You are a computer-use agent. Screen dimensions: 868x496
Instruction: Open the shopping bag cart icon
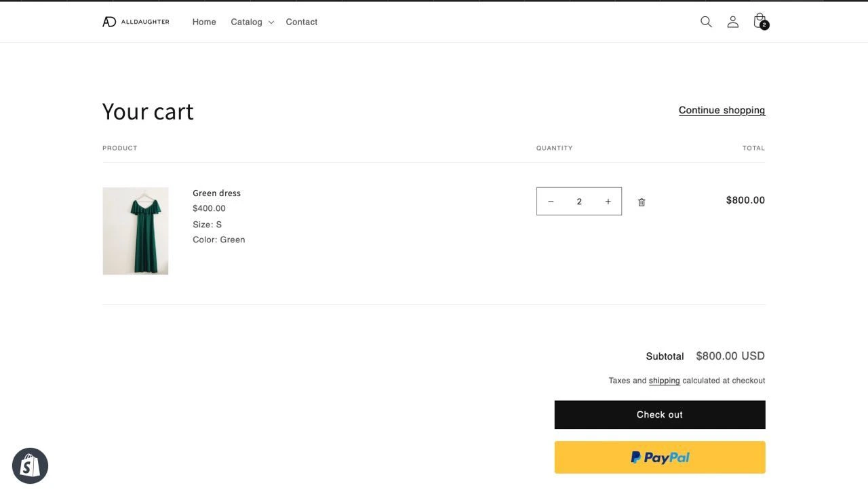(759, 20)
